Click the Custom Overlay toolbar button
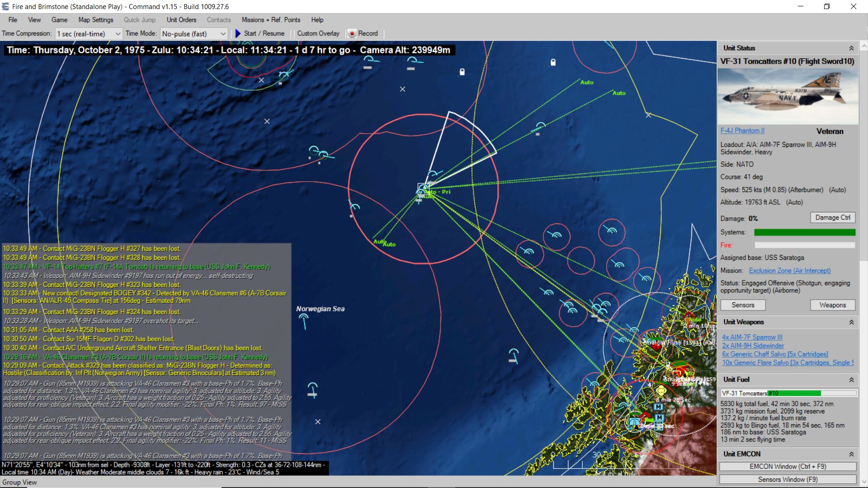 click(318, 33)
